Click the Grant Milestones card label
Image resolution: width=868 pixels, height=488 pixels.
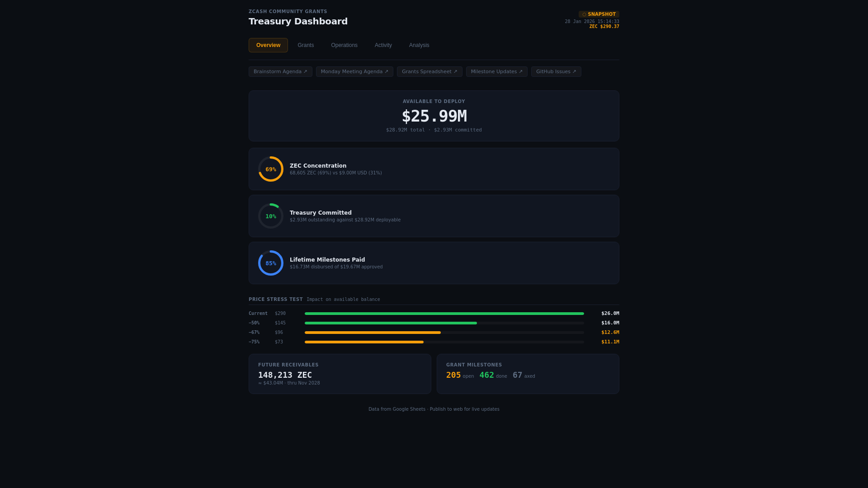tap(474, 365)
